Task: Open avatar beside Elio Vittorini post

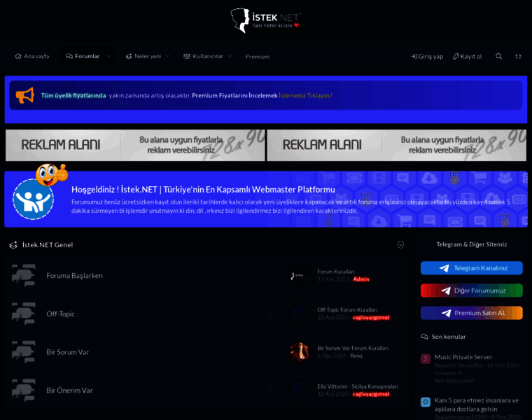Action: [299, 391]
